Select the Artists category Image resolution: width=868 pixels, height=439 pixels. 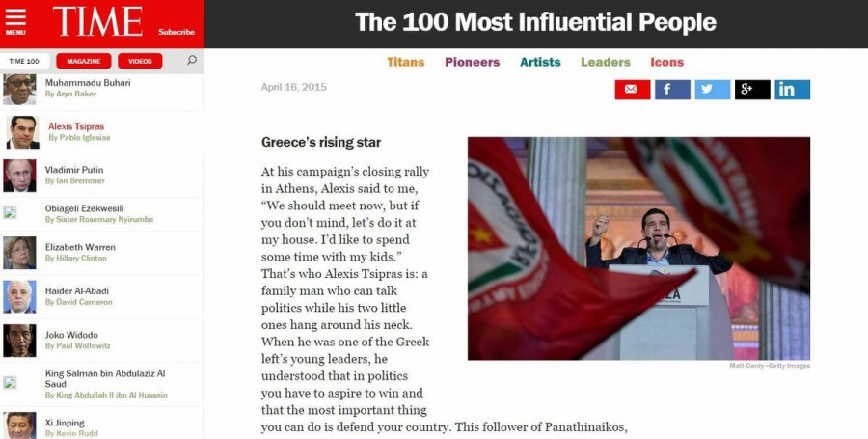point(540,62)
